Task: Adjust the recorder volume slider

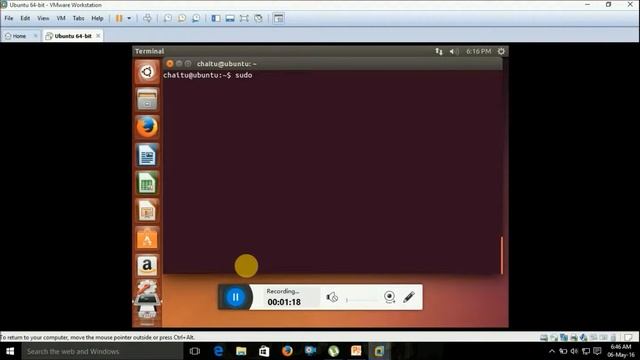Action: (362, 300)
